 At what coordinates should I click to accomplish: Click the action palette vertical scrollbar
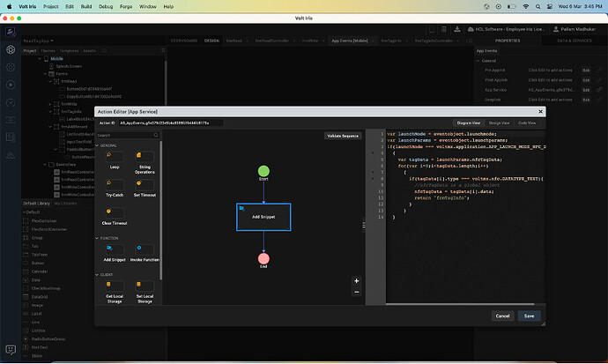161,211
